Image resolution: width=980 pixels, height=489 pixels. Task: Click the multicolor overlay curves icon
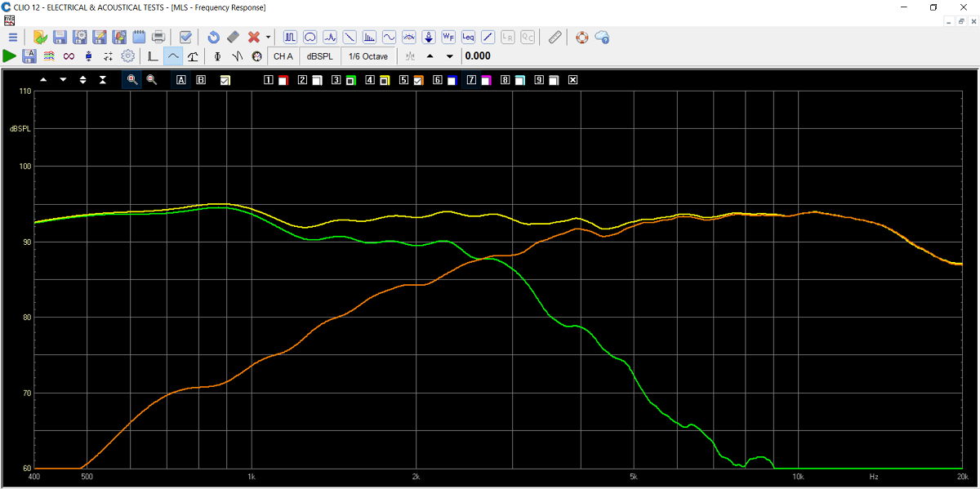49,56
